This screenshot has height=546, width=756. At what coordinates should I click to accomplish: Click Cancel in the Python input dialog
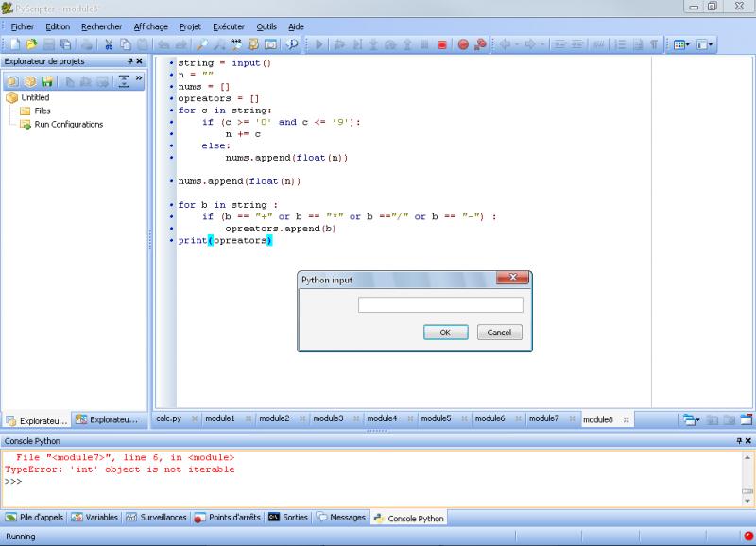tap(500, 332)
